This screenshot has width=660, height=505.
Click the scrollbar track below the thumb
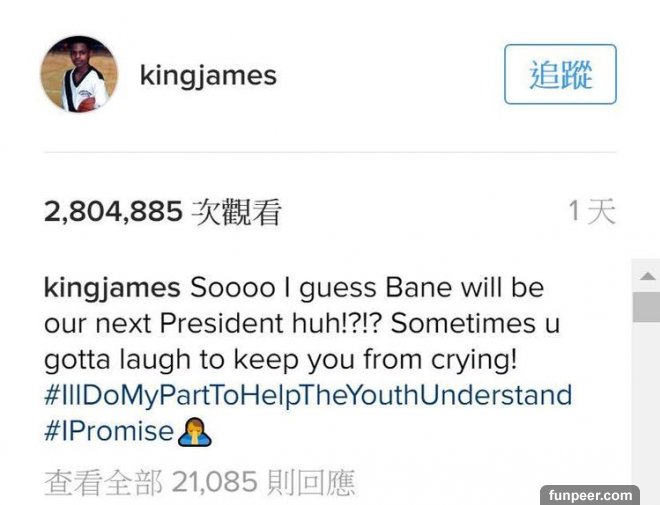point(647,400)
